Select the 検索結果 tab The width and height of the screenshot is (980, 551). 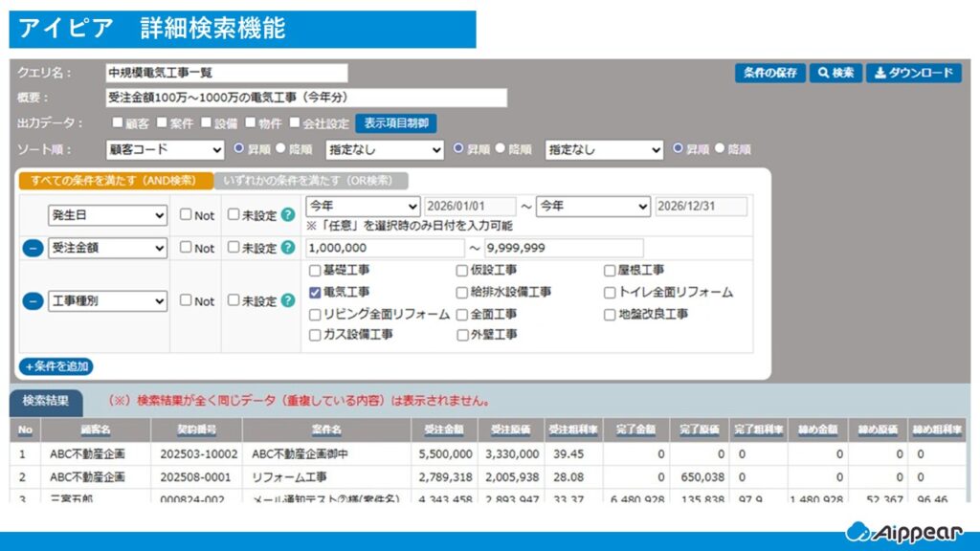pos(46,401)
